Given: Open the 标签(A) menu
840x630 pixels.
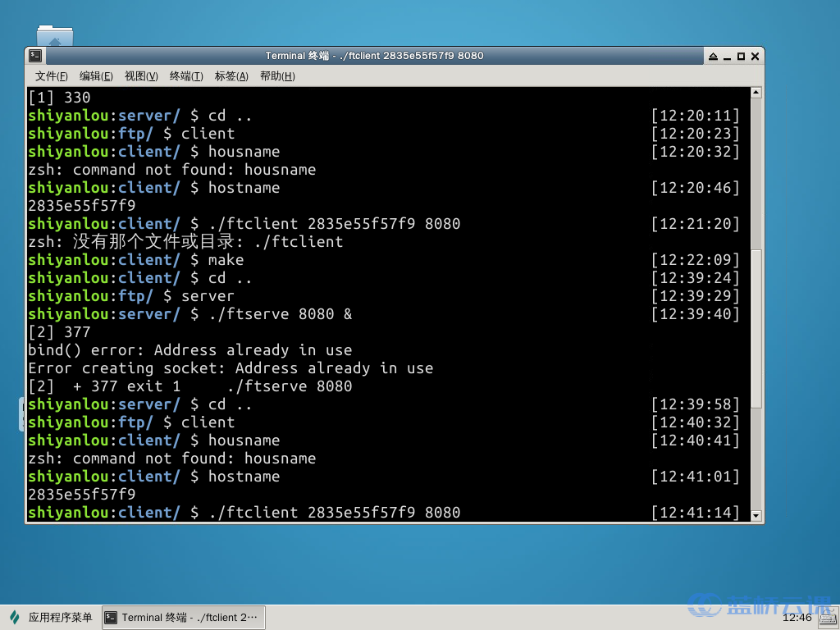Looking at the screenshot, I should [x=231, y=76].
